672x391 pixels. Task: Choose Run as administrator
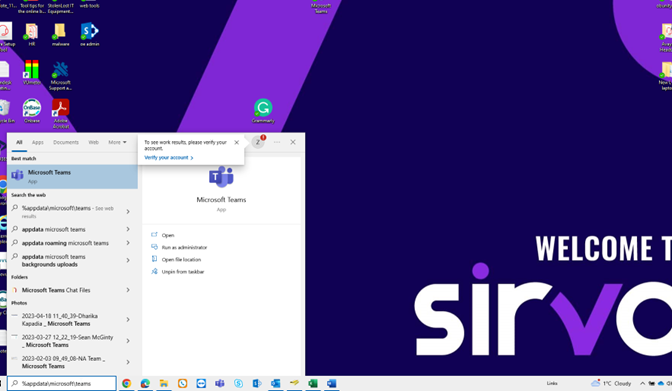point(184,247)
